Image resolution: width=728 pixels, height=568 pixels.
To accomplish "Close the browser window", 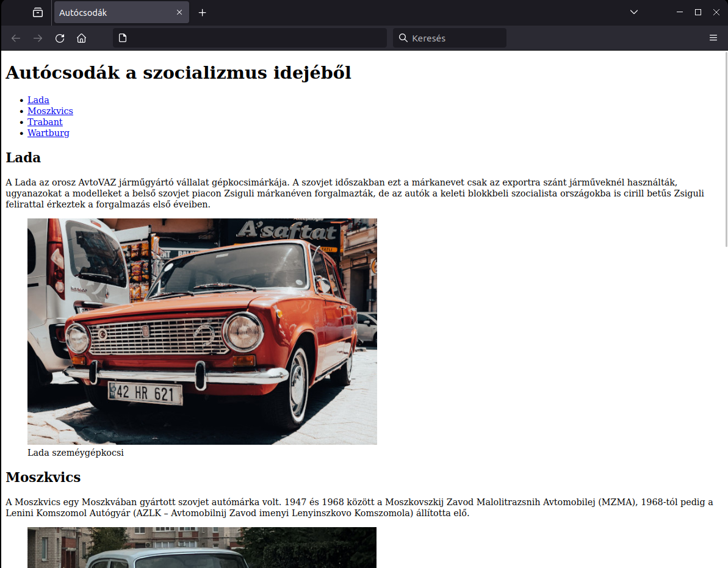I will point(716,12).
